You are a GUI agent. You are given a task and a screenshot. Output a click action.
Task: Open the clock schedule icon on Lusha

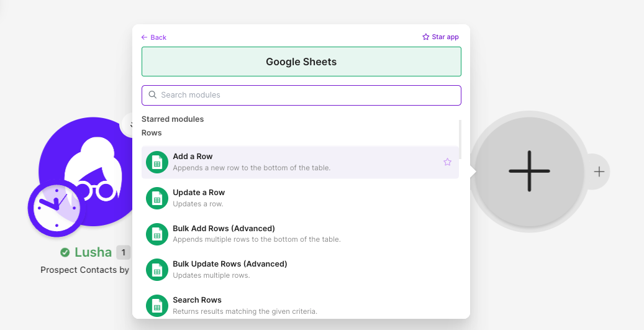57,208
